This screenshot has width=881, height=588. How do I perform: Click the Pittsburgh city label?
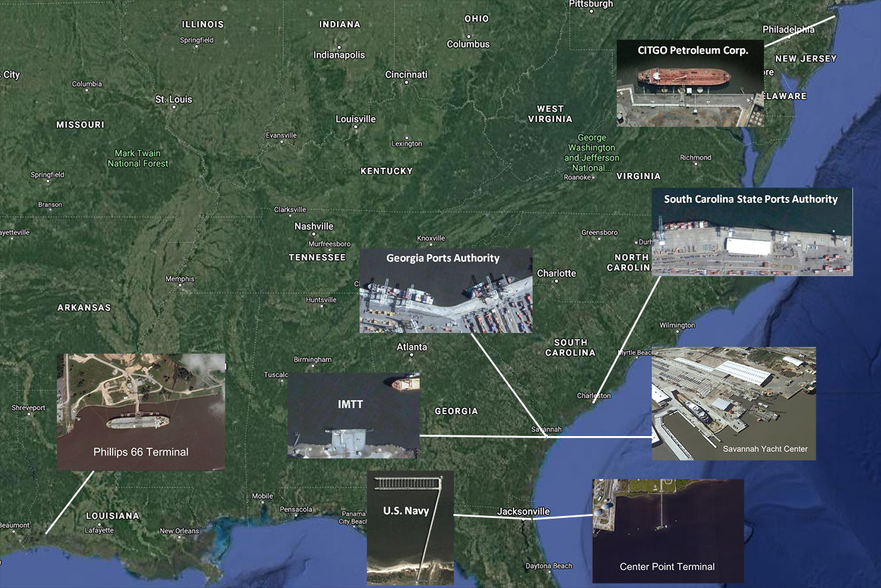point(591,4)
